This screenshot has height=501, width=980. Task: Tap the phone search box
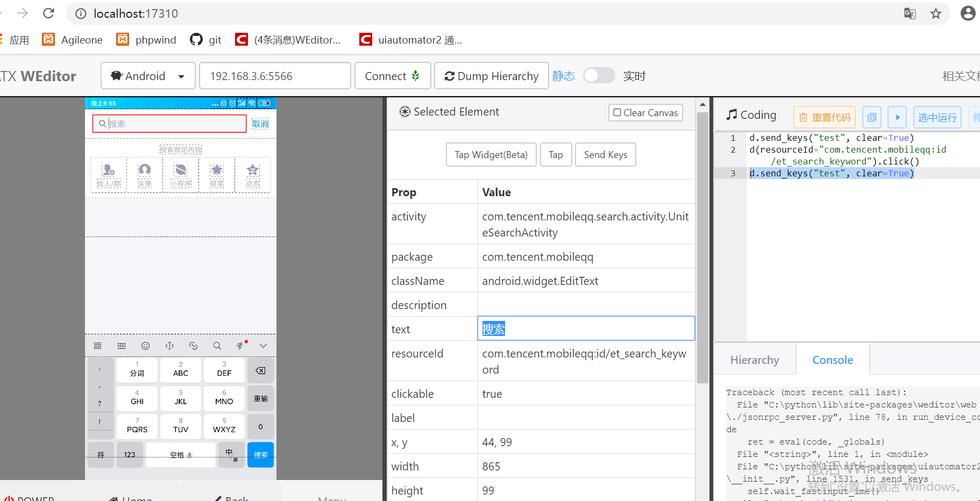click(169, 124)
